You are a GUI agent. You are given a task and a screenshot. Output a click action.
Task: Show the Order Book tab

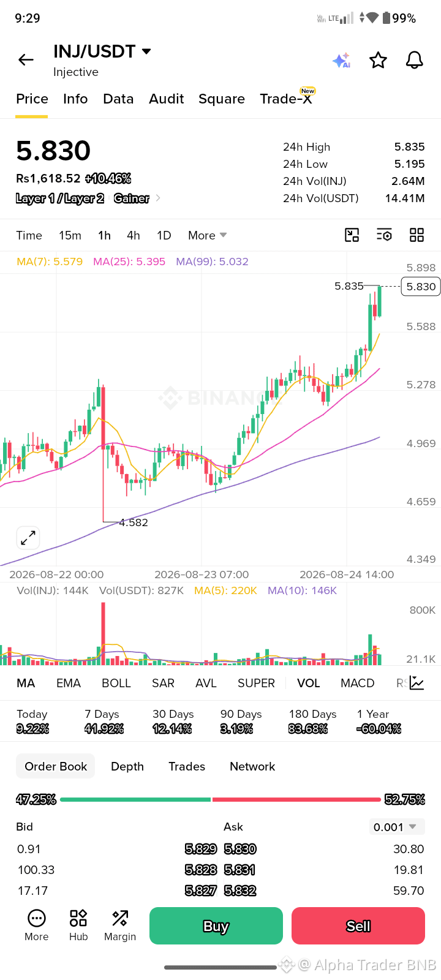(56, 766)
